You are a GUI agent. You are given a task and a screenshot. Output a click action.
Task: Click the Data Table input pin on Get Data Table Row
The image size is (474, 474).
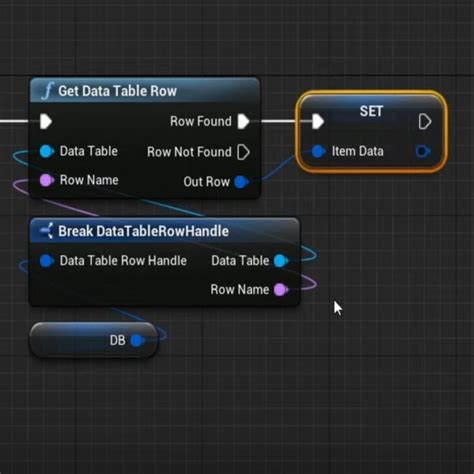tap(46, 151)
